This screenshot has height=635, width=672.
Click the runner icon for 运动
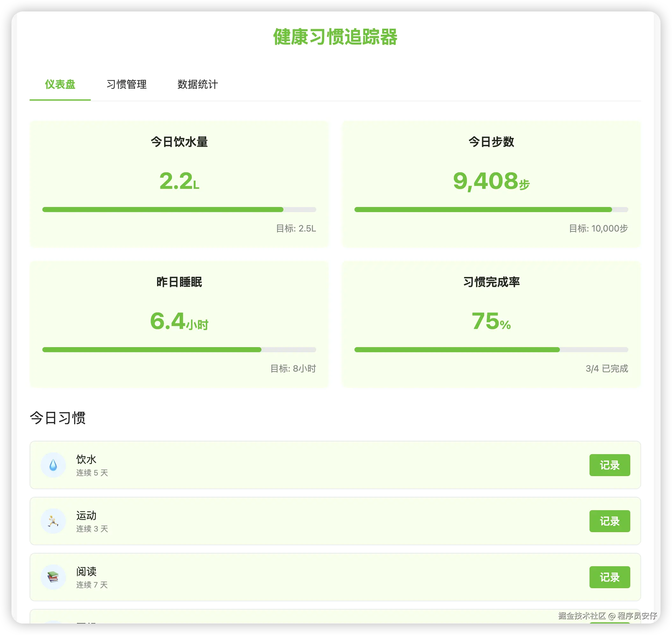pyautogui.click(x=53, y=521)
